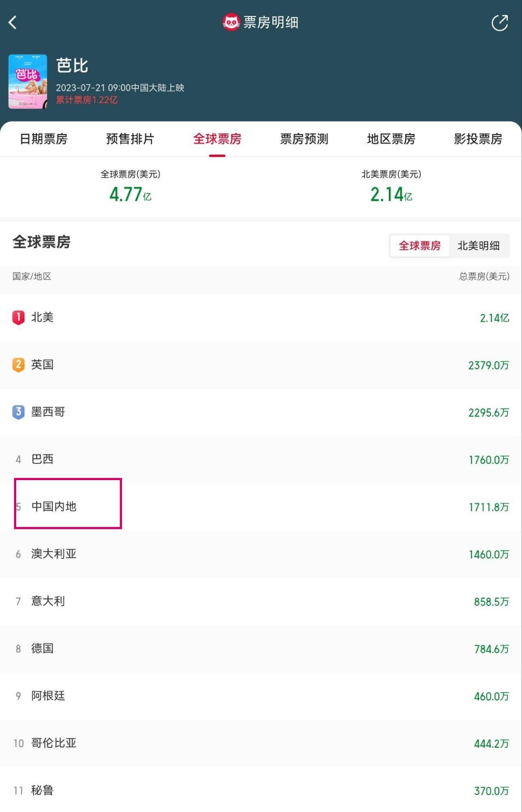This screenshot has width=522, height=812.
Task: Tap the orange rank 2 badge
Action: (x=18, y=365)
